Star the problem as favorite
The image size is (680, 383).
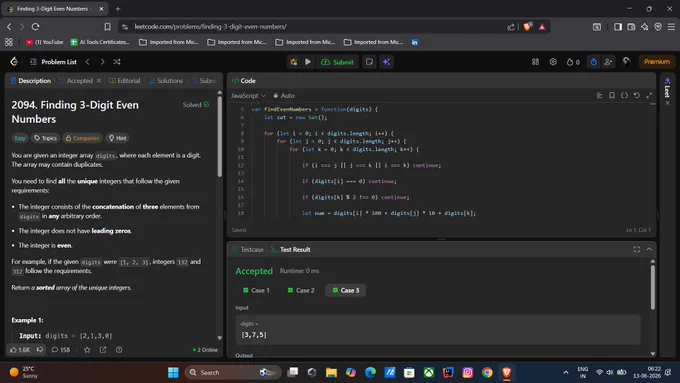(x=87, y=350)
